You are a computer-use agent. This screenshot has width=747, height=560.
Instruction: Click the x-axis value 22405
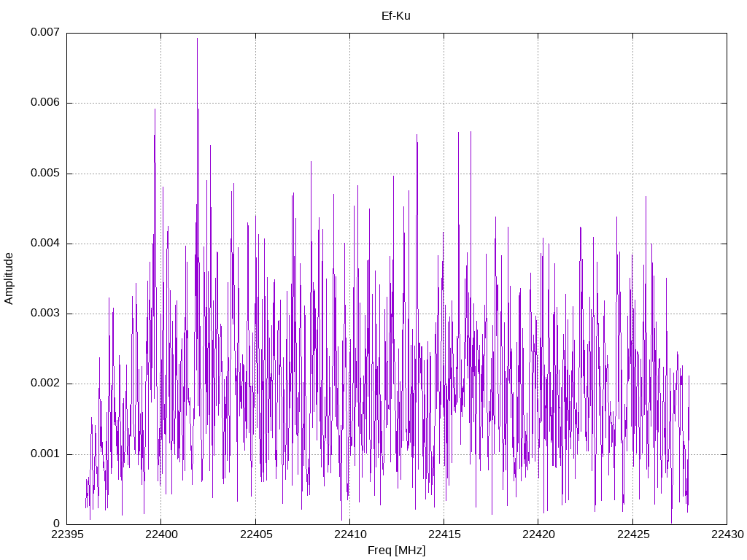pyautogui.click(x=256, y=534)
